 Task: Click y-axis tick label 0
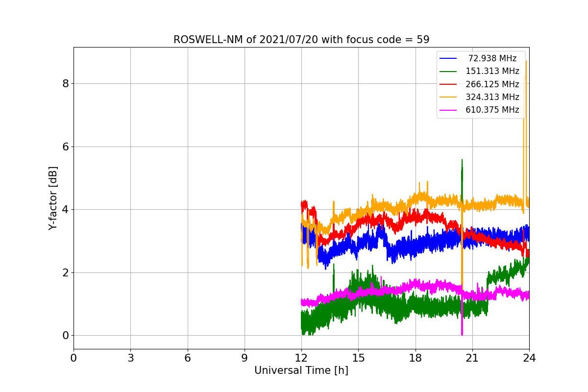(x=65, y=336)
